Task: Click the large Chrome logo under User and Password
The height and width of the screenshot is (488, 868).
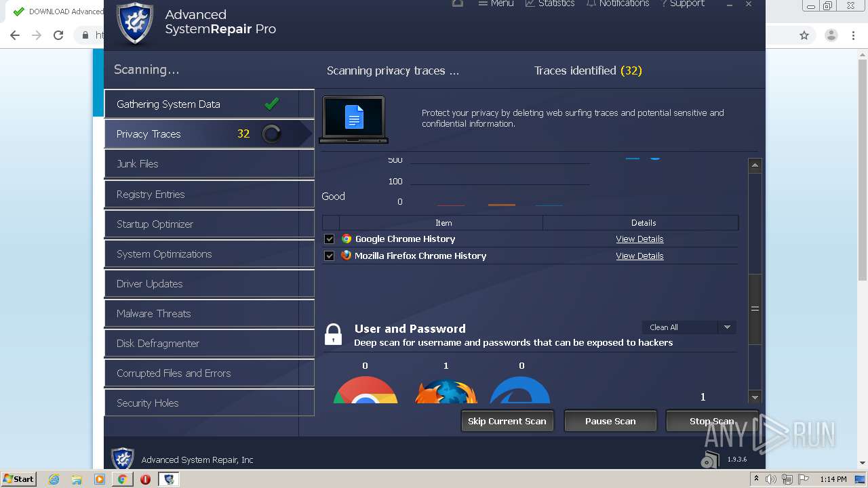Action: [366, 390]
